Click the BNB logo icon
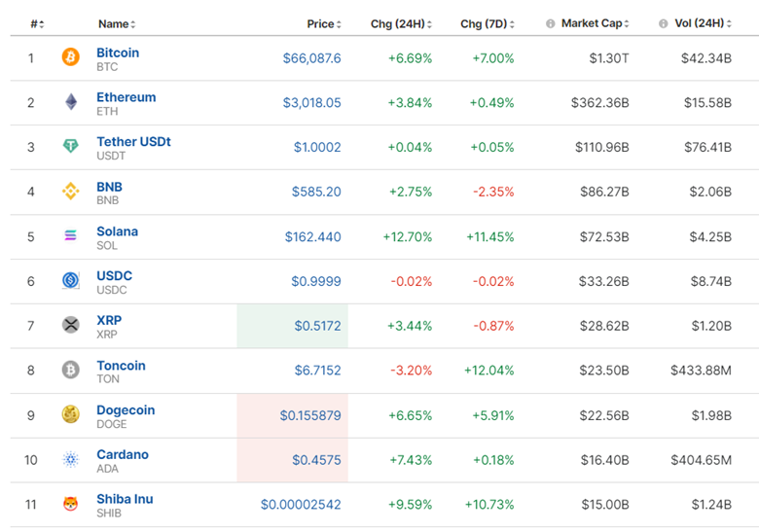 [x=71, y=191]
